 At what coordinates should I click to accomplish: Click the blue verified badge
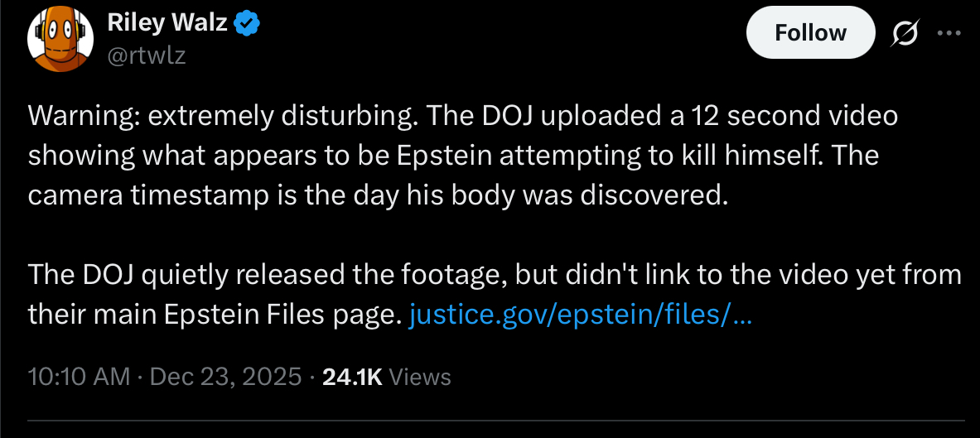pos(246,23)
